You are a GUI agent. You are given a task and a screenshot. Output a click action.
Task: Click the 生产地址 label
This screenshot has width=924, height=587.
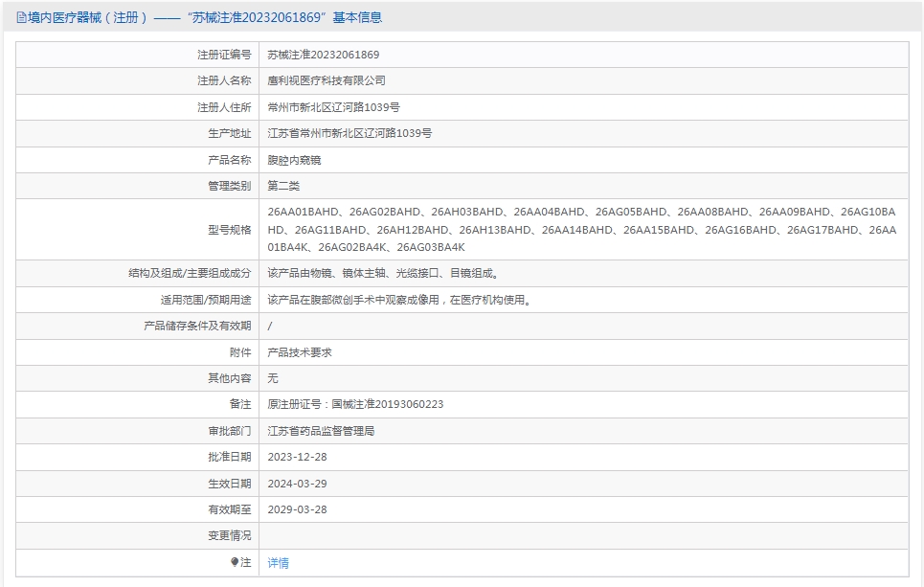click(229, 133)
